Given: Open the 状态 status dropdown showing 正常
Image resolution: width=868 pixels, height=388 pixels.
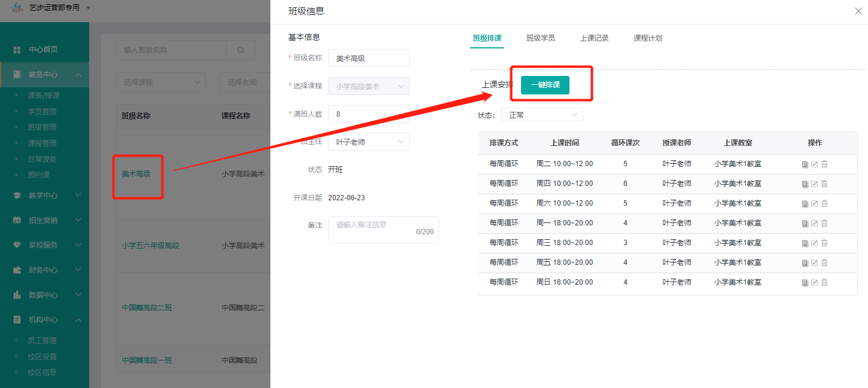Looking at the screenshot, I should coord(541,114).
